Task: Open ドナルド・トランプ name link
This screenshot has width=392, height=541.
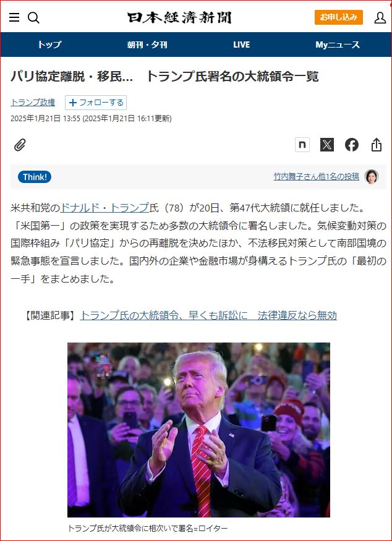Action: 105,208
